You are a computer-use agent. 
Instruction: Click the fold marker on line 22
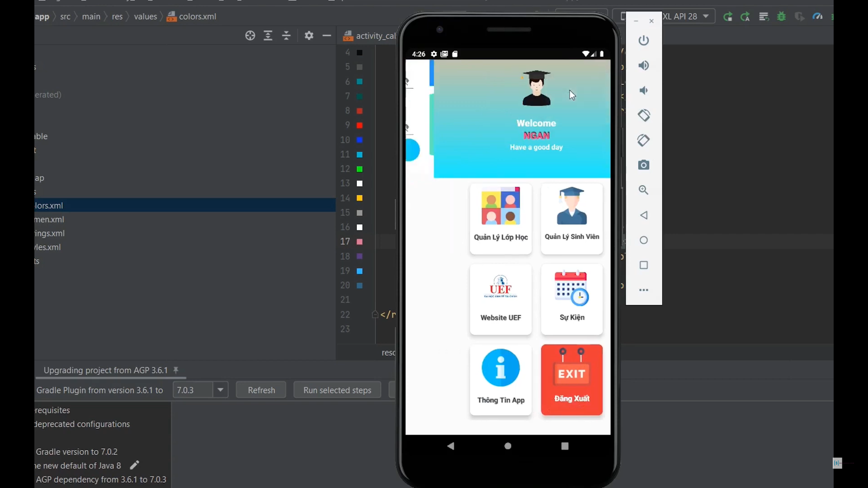(x=375, y=314)
